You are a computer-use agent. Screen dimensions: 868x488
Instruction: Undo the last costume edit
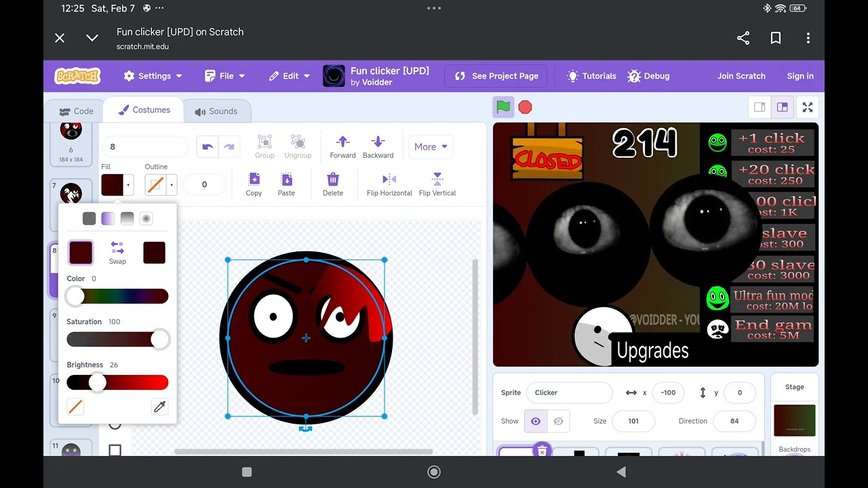click(x=208, y=146)
